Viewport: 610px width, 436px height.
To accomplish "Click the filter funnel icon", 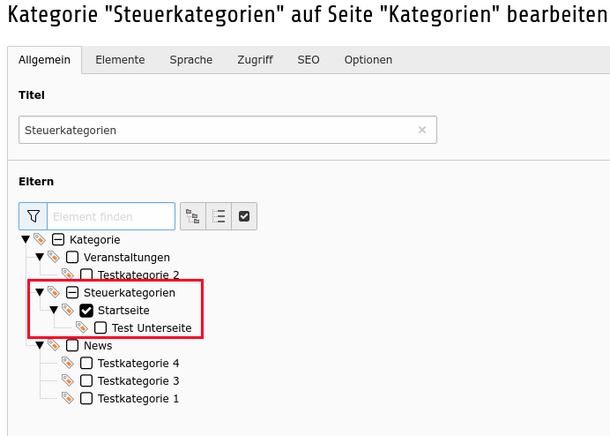I will pos(33,216).
